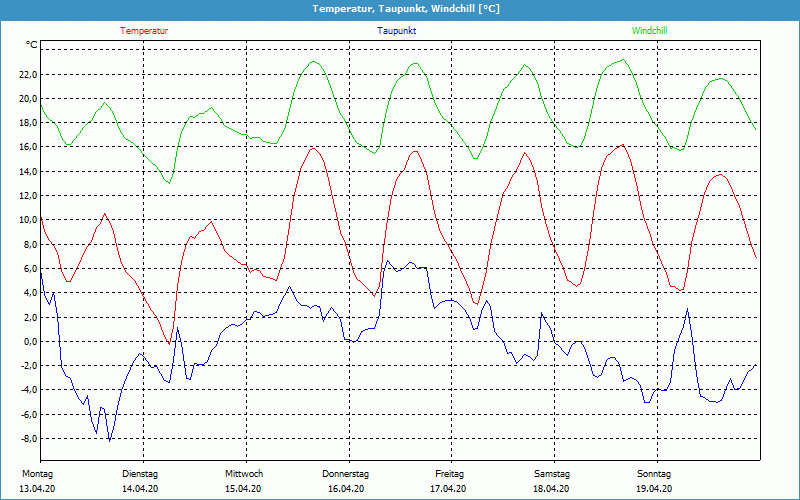Click the date 13.04.20
This screenshot has height=500, width=800.
(37, 489)
